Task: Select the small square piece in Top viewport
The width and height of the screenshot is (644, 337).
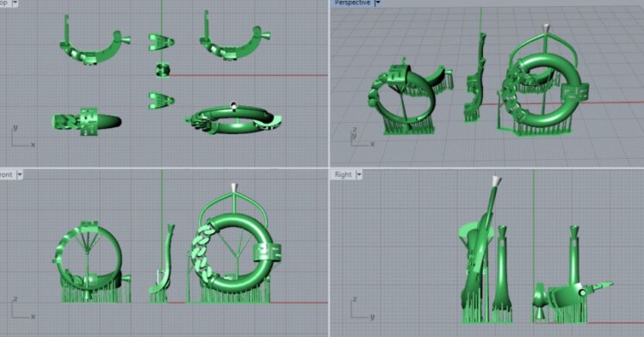Action: pyautogui.click(x=163, y=70)
